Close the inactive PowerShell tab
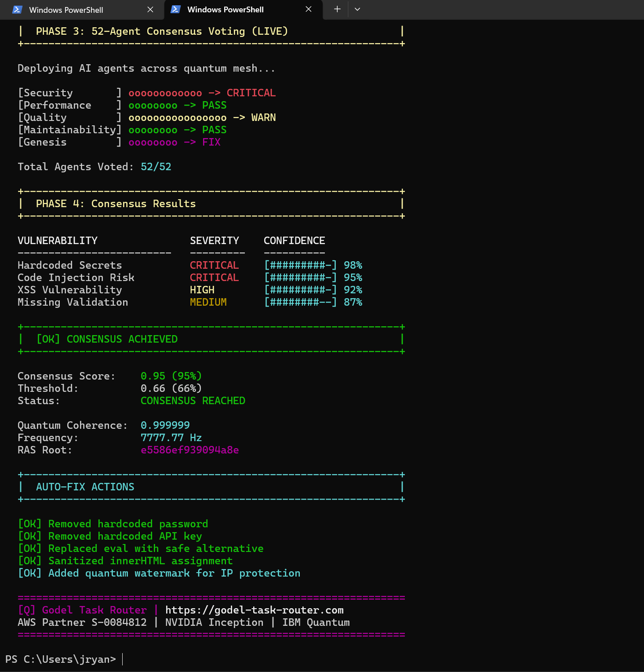 click(x=150, y=9)
